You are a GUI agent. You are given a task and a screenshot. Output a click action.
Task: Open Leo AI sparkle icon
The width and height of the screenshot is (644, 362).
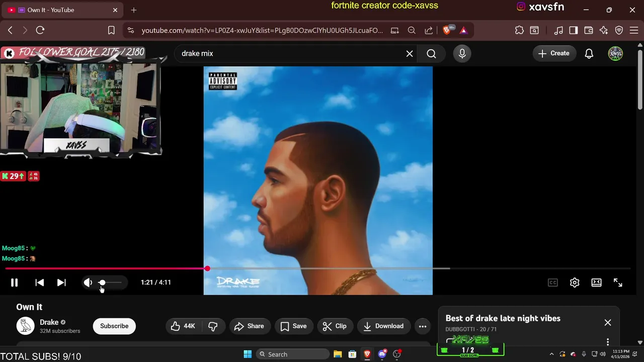point(604,30)
